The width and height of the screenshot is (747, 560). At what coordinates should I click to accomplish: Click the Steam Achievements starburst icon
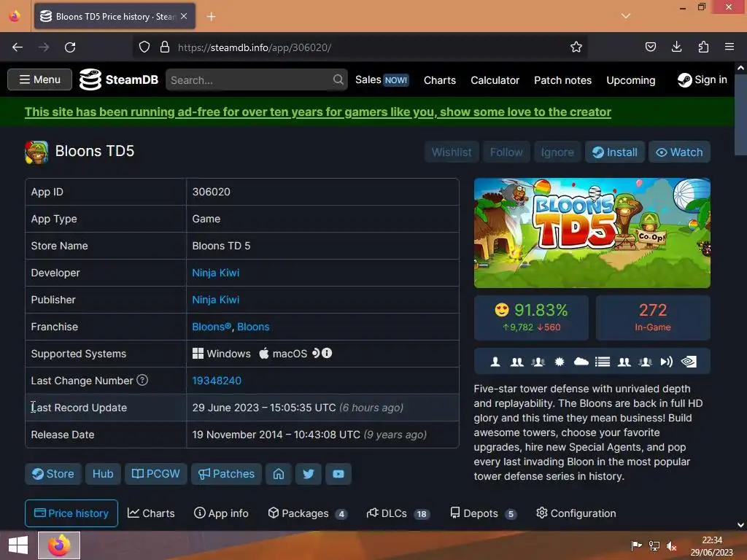point(560,362)
